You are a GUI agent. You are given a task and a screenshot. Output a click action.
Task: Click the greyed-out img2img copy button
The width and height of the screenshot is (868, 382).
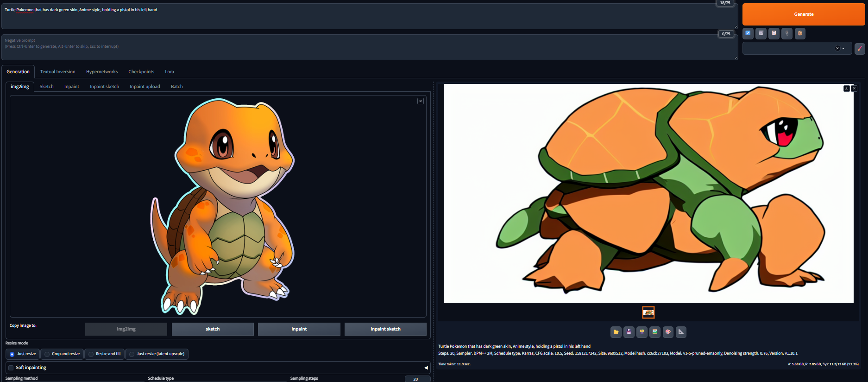coord(126,329)
